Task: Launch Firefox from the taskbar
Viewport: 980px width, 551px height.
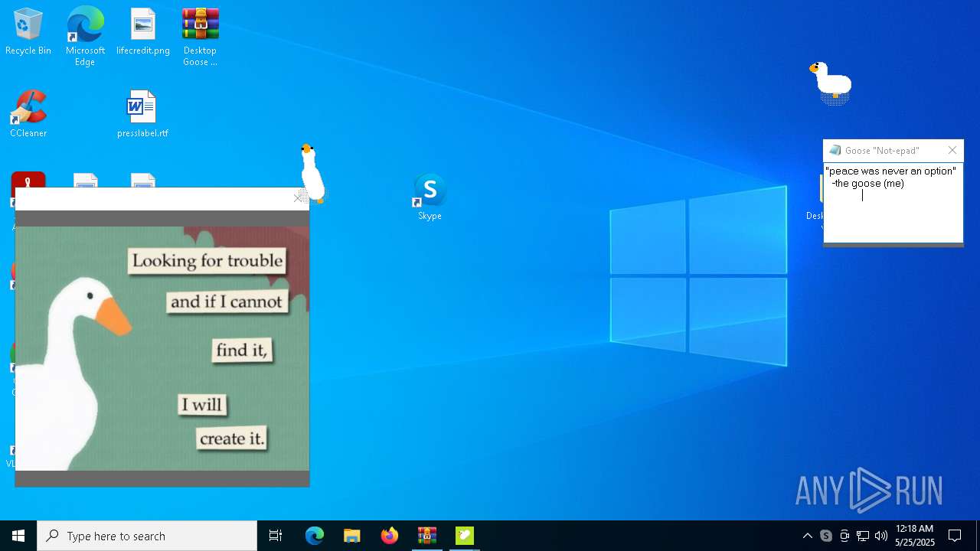Action: pos(390,536)
